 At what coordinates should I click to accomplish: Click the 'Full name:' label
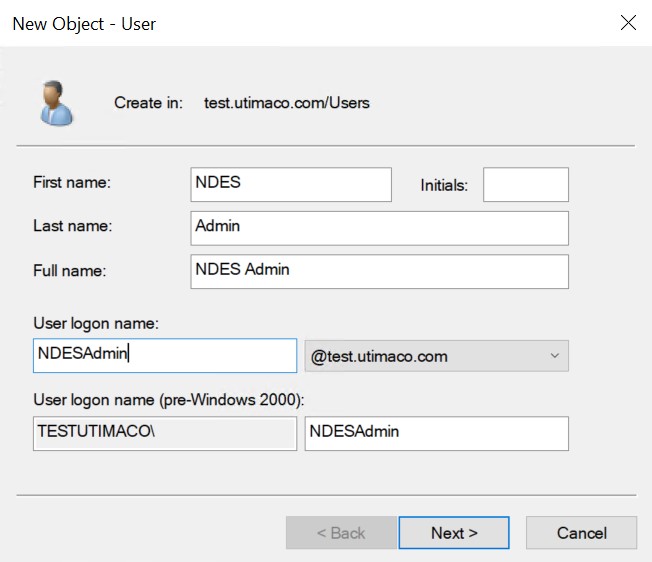click(x=70, y=271)
